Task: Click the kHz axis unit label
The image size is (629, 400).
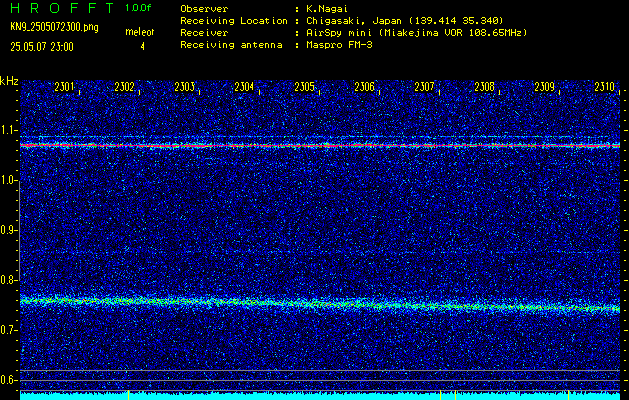Action: [9, 81]
